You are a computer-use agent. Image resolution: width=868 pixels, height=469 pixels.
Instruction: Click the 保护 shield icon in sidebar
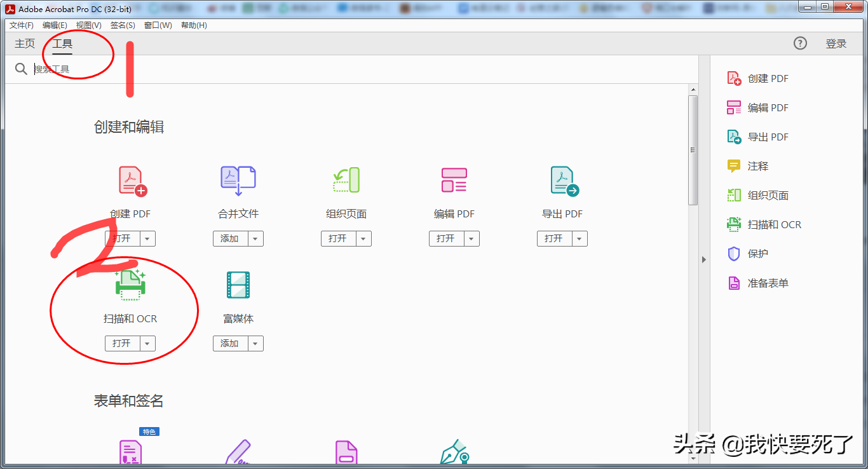[x=734, y=254]
